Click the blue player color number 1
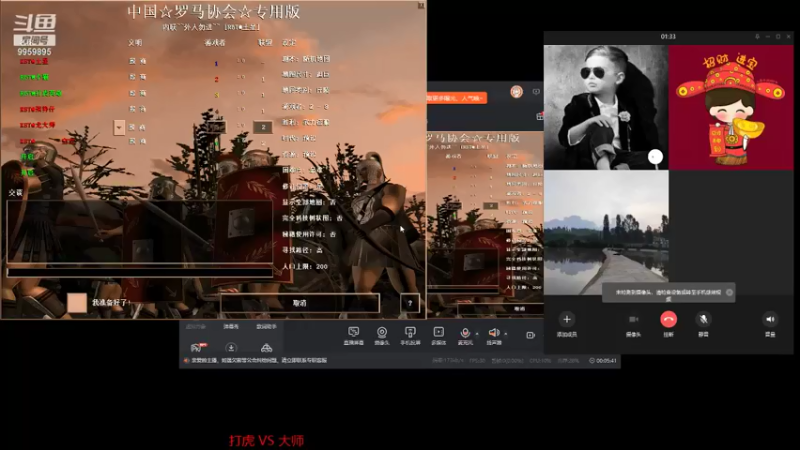The height and width of the screenshot is (450, 800). click(216, 64)
